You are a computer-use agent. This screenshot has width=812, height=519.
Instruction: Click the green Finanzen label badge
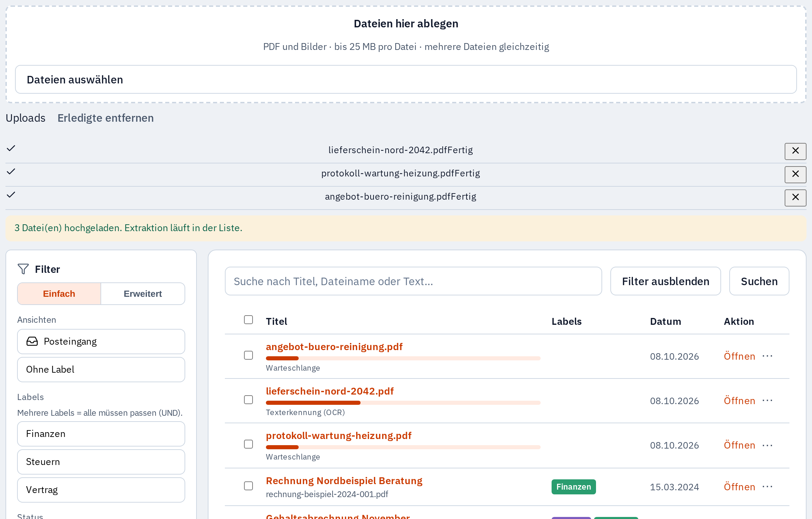(574, 487)
